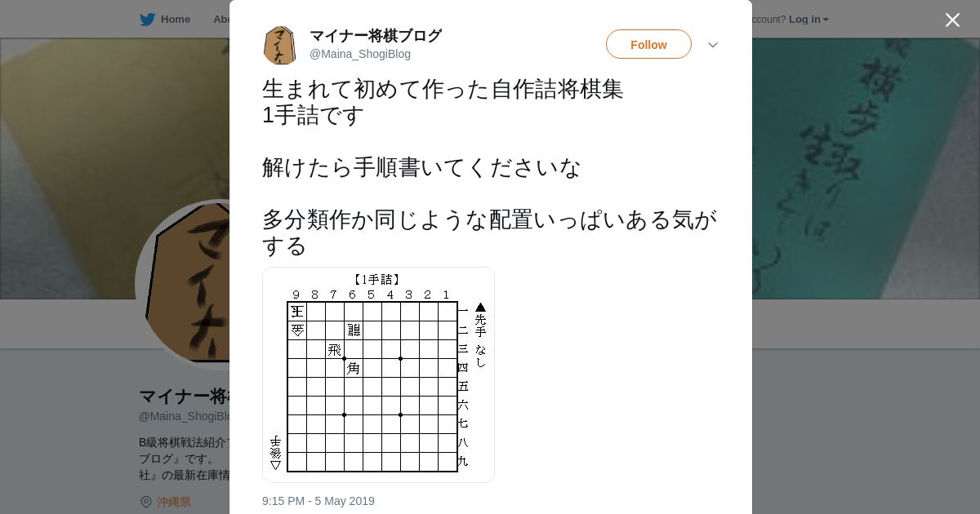The height and width of the screenshot is (514, 980).
Task: Follow the マイナー将棋ブログ account
Action: coord(648,45)
